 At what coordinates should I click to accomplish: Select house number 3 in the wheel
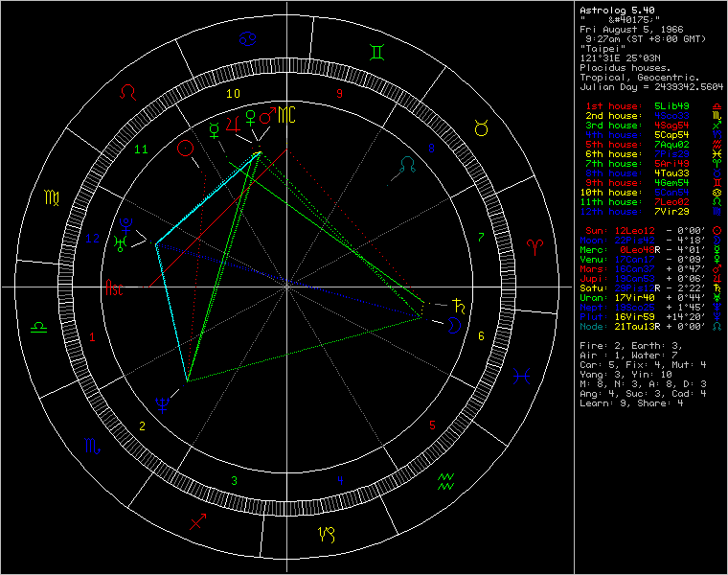click(234, 481)
